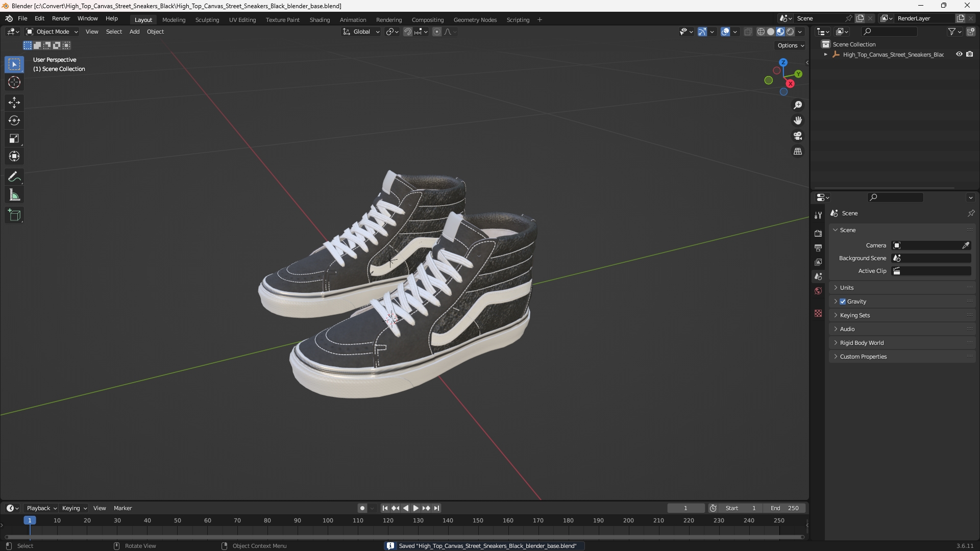Select the Annotate tool
This screenshot has height=551, width=980.
(x=14, y=177)
